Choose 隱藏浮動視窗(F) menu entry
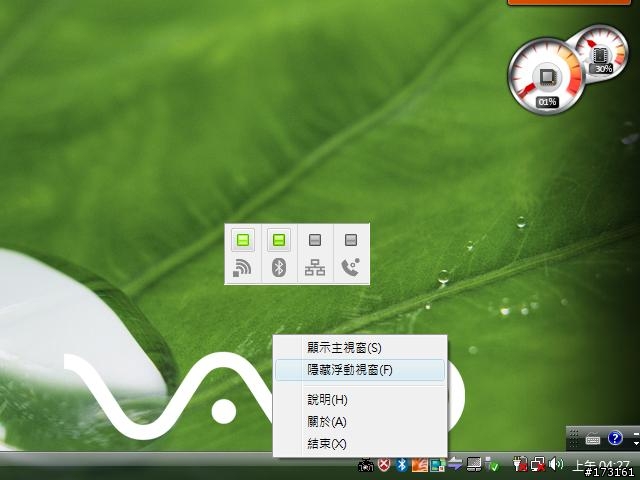Image resolution: width=640 pixels, height=480 pixels. tap(360, 370)
